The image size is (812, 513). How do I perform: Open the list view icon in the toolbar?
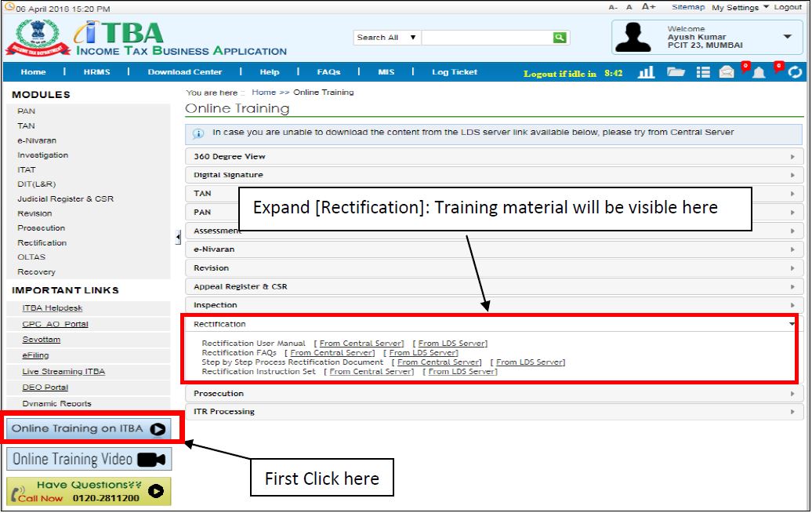point(702,72)
